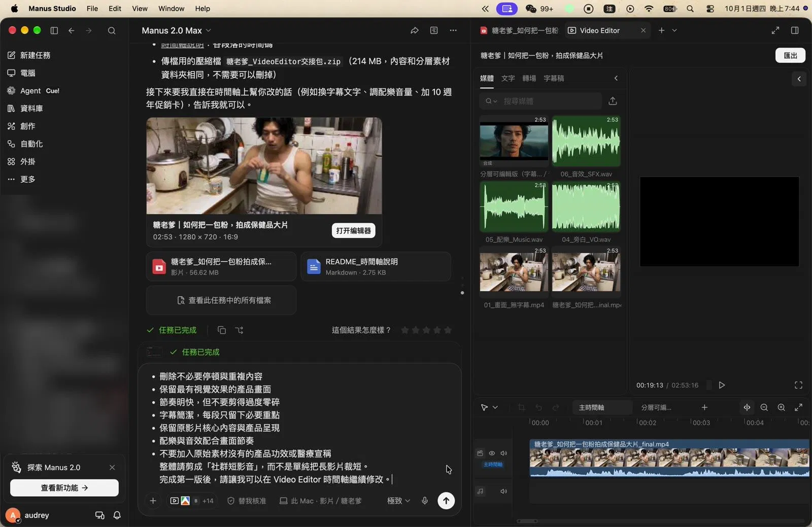
Task: Toggle visibility of the main video track
Action: tap(492, 453)
